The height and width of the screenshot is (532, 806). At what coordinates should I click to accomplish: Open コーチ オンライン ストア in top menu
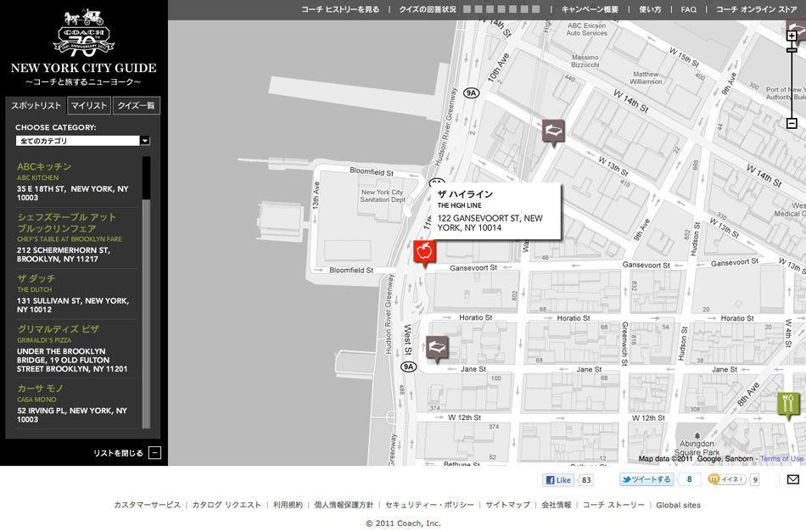[x=757, y=9]
